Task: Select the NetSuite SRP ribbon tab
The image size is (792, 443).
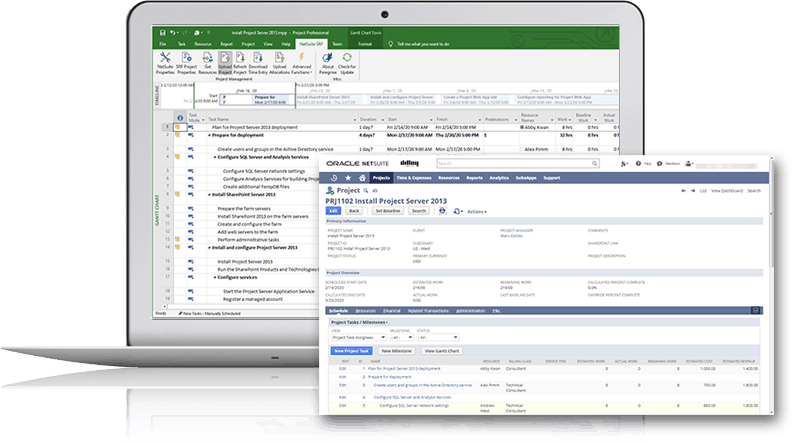Action: pyautogui.click(x=311, y=44)
